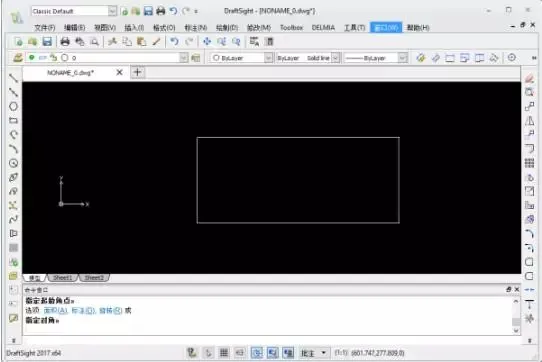This screenshot has width=542, height=362.
Task: Select the Spline curve tool
Action: click(x=13, y=219)
